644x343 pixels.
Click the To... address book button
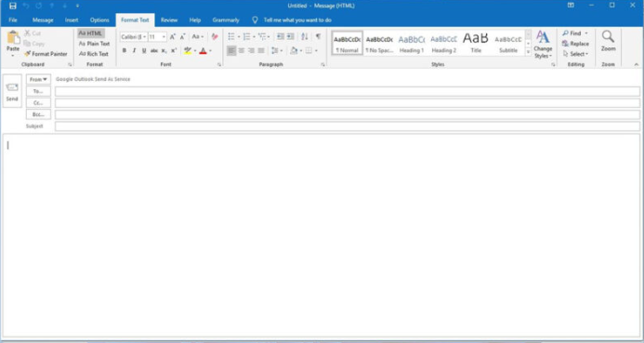[x=38, y=91]
